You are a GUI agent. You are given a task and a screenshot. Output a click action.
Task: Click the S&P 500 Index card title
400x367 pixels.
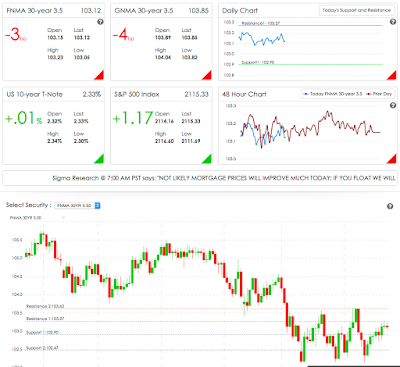[x=137, y=94]
